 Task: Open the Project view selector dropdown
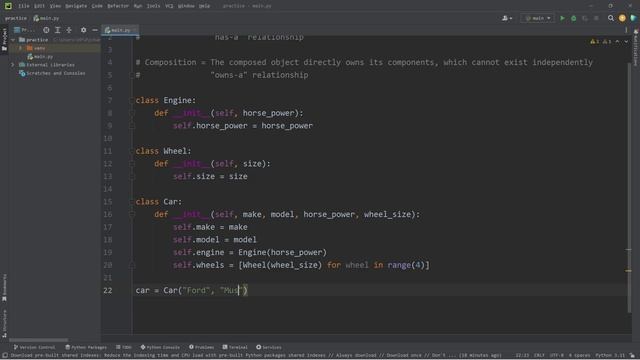click(24, 30)
